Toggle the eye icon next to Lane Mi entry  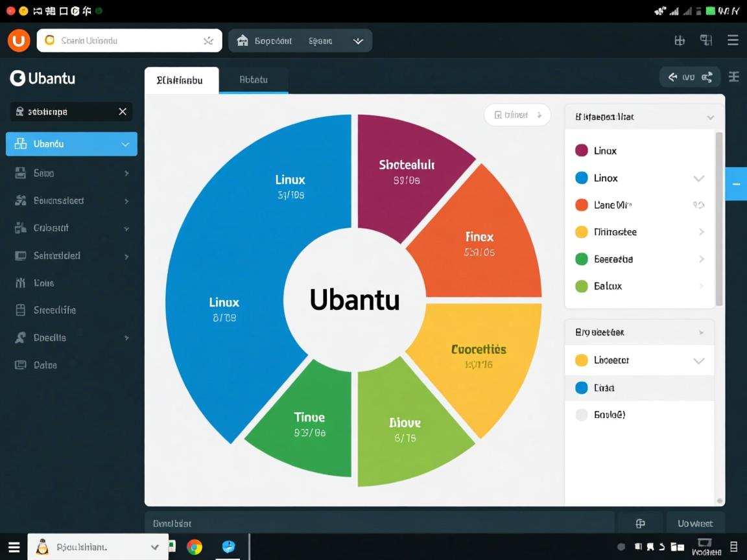[698, 204]
